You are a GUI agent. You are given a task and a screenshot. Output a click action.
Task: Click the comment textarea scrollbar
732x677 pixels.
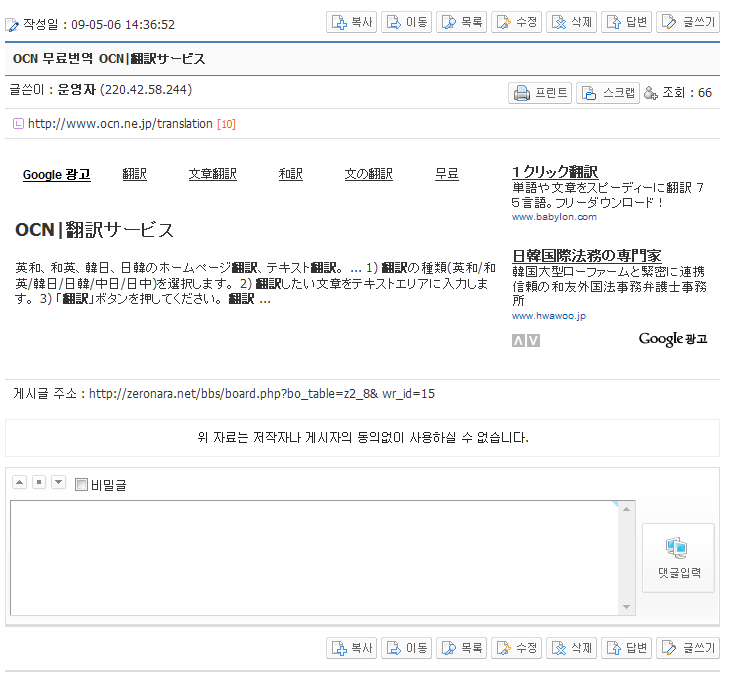627,557
